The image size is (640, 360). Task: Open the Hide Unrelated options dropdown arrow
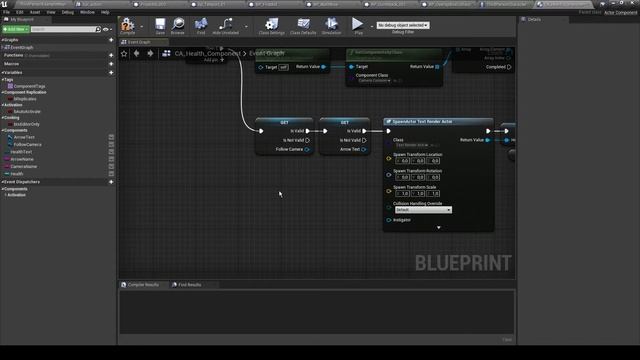pos(246,27)
